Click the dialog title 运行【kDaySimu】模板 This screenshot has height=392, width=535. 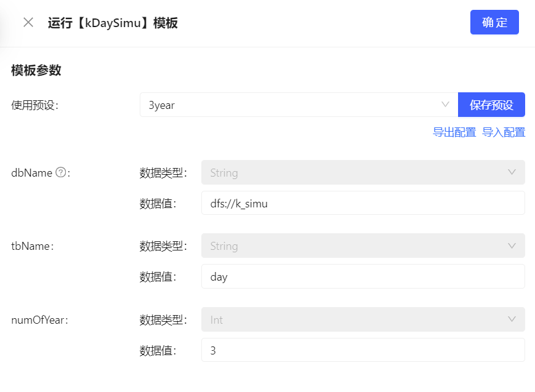[113, 23]
